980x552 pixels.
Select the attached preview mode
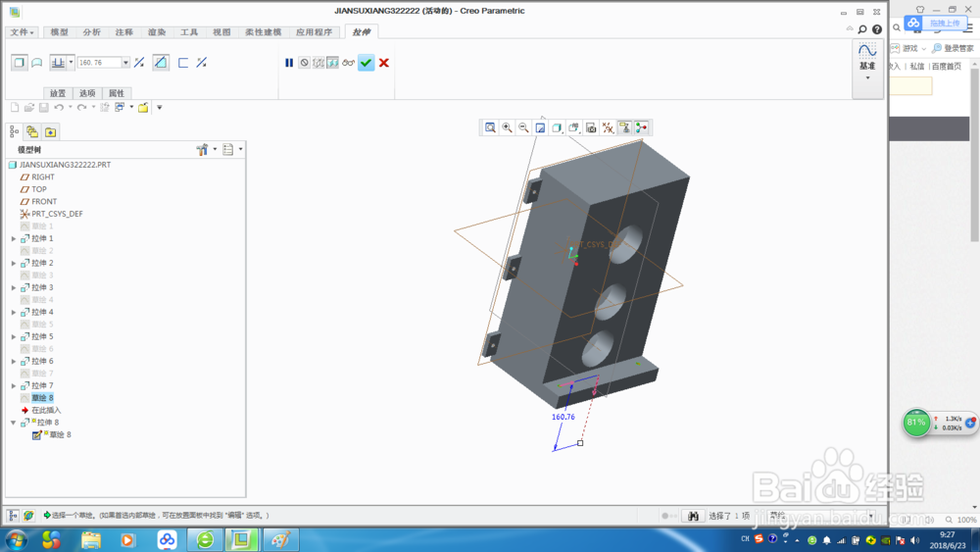click(332, 63)
